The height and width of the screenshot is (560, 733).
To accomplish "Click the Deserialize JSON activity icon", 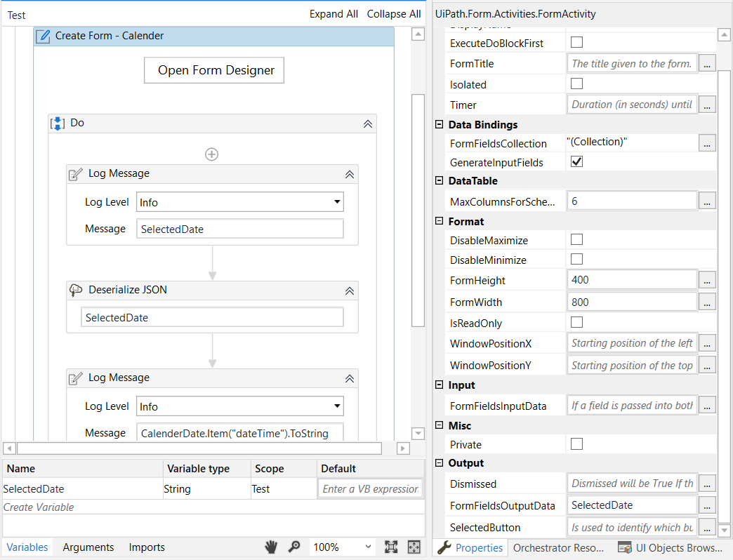I will tap(77, 290).
